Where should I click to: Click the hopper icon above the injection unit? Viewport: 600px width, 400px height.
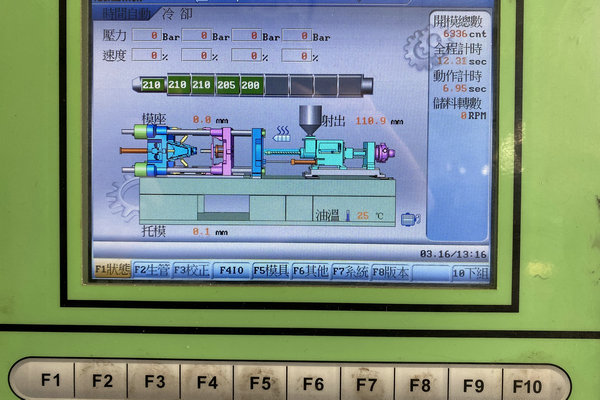312,118
